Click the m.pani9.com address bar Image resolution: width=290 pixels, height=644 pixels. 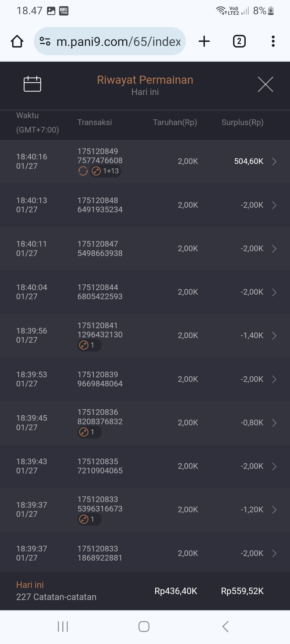tap(118, 41)
